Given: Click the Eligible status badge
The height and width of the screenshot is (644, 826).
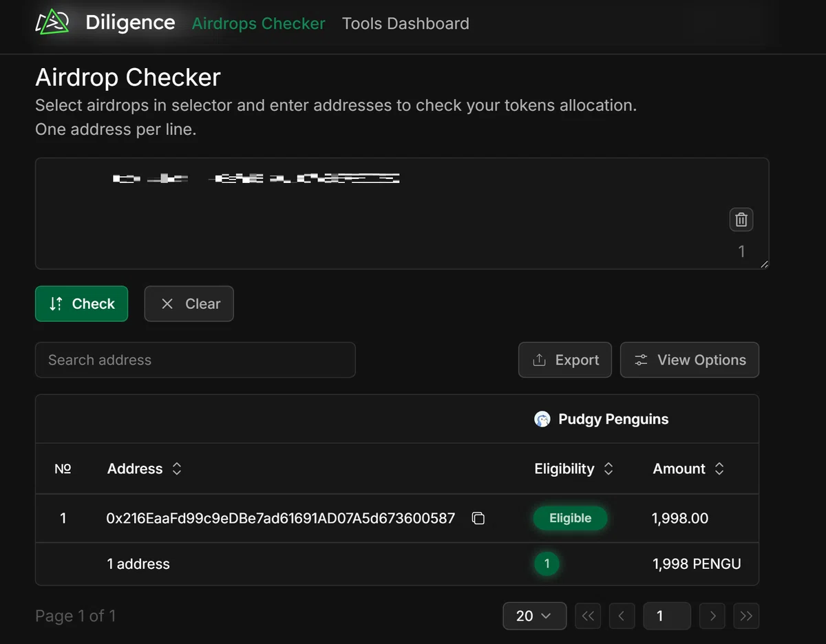Looking at the screenshot, I should [x=570, y=518].
